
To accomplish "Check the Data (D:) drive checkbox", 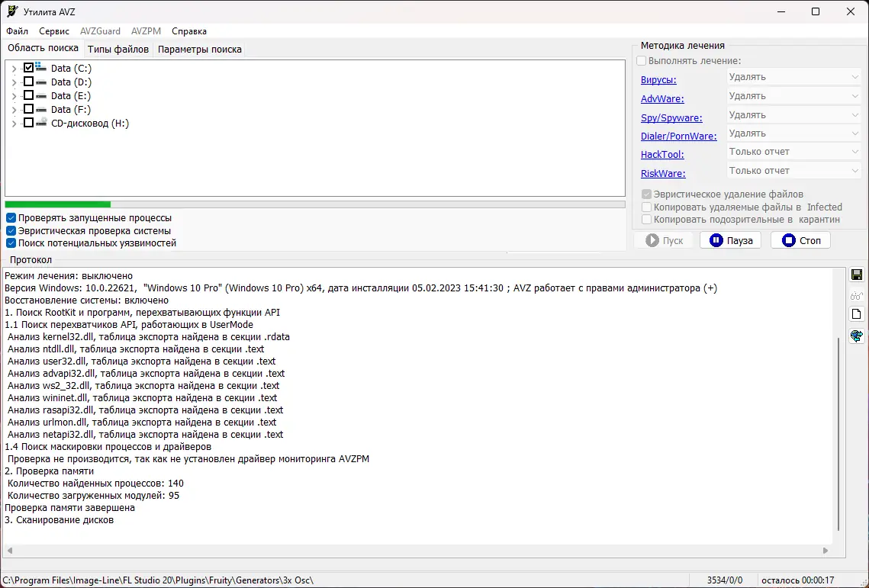I will click(29, 82).
